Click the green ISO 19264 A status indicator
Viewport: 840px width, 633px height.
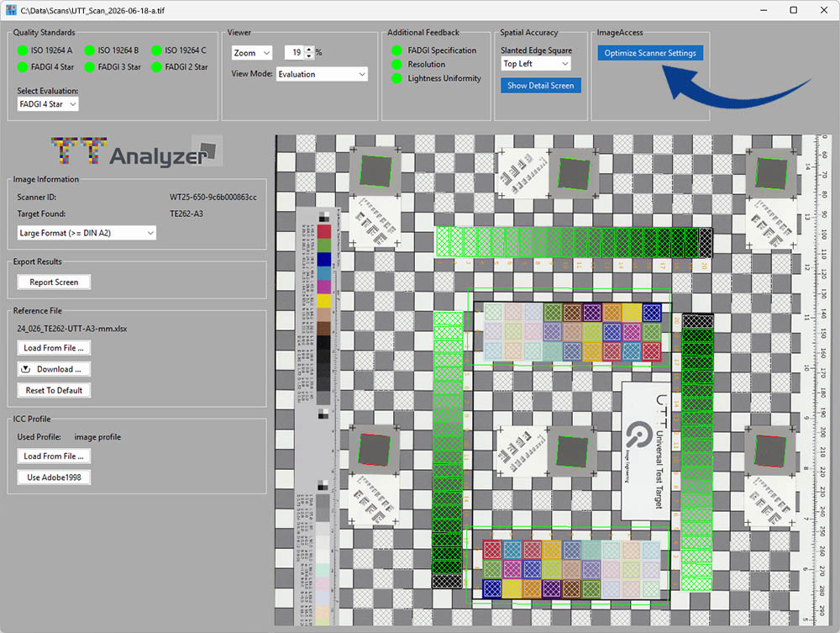pyautogui.click(x=23, y=50)
